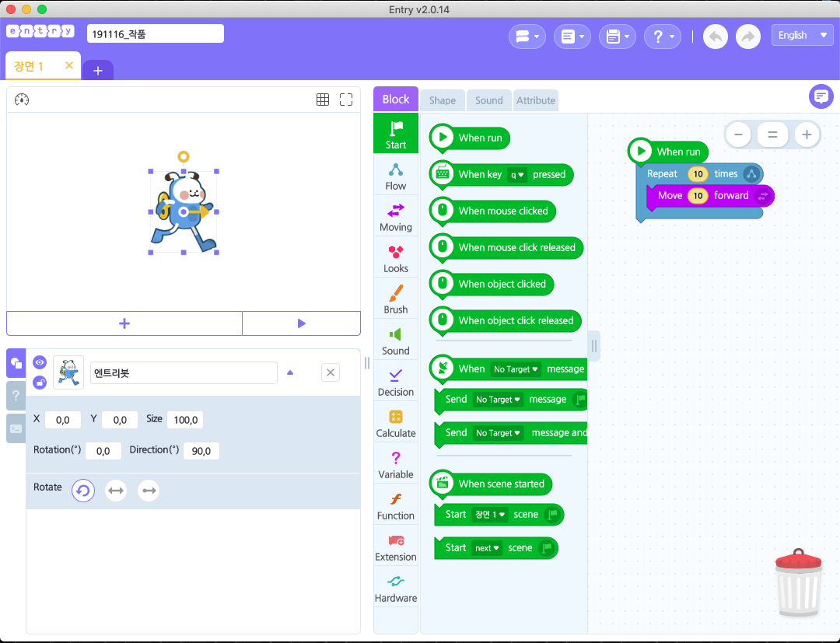Add a new object with plus button
Viewport: 840px width, 643px height.
[x=124, y=323]
